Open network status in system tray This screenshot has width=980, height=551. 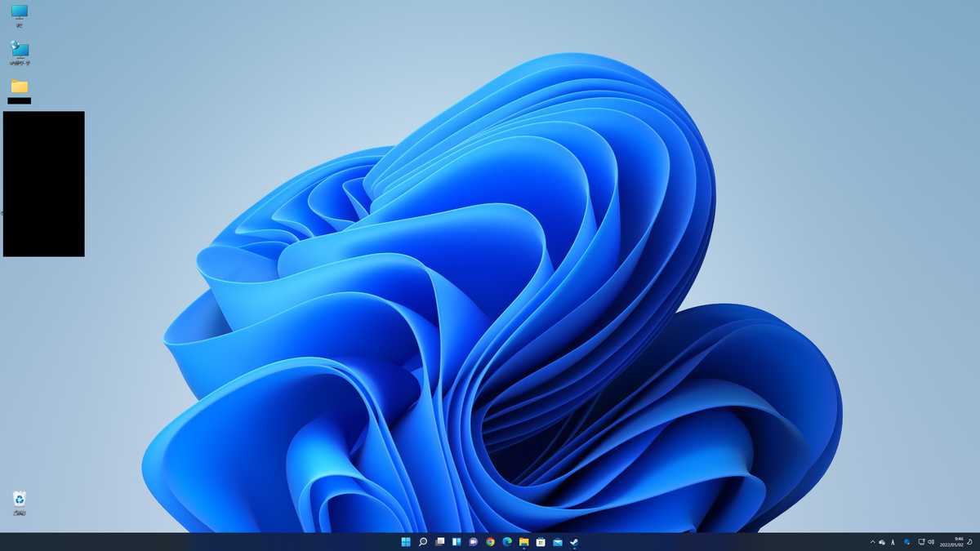pyautogui.click(x=921, y=542)
